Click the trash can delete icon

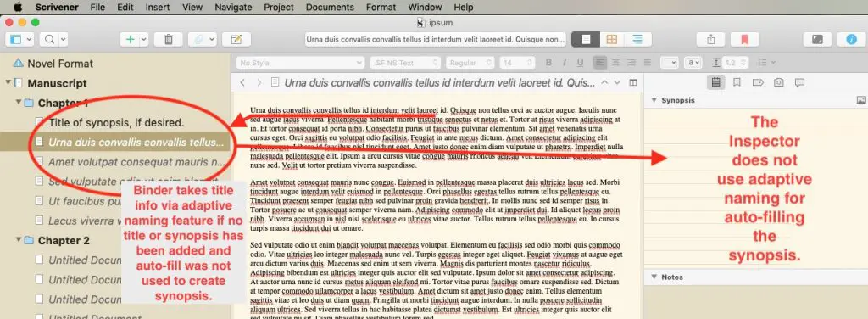coord(169,39)
